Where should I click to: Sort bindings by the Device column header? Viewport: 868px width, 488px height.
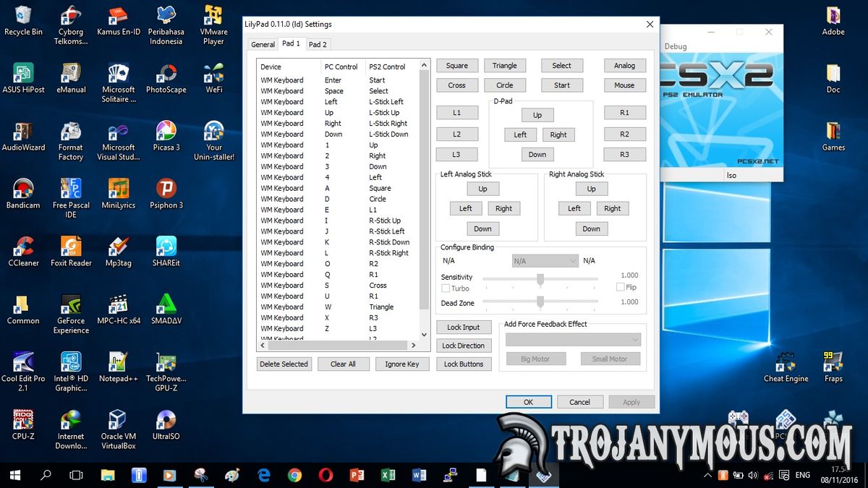pyautogui.click(x=289, y=67)
